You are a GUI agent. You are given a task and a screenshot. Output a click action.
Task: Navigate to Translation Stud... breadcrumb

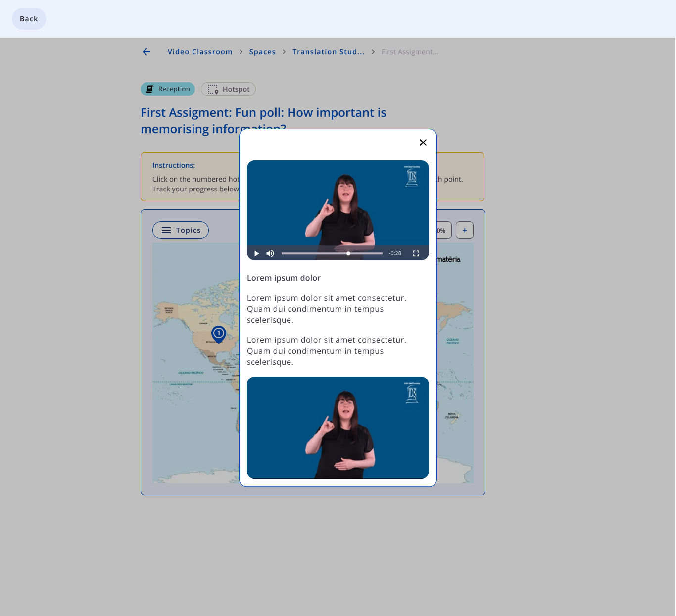[329, 52]
